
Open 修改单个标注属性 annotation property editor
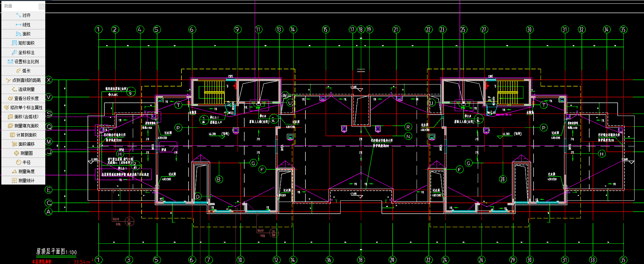click(23, 107)
